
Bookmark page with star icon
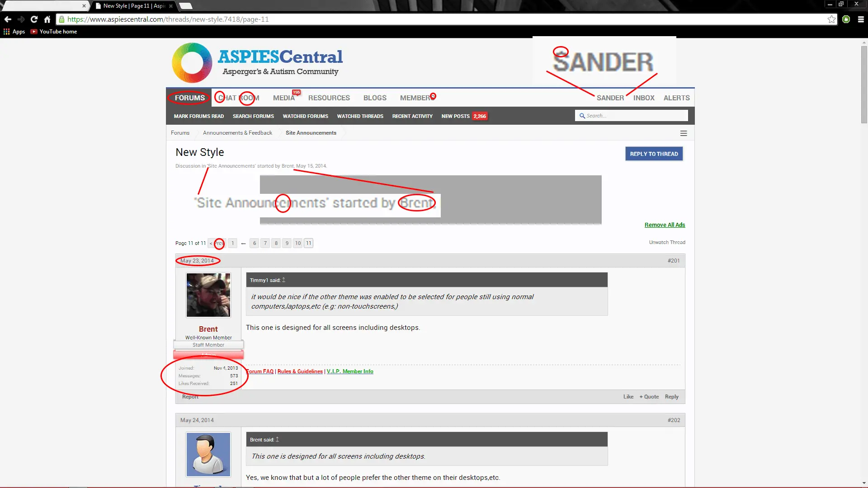(x=831, y=19)
